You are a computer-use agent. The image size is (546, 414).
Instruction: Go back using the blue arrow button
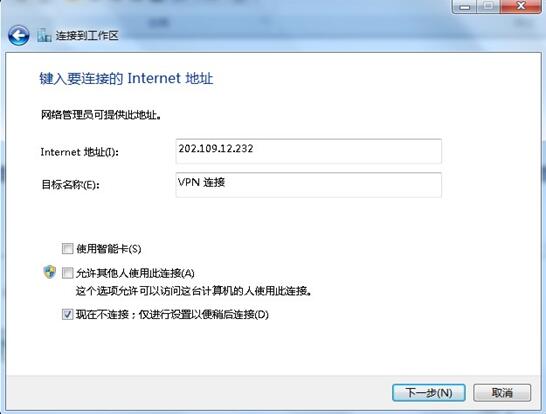point(18,35)
